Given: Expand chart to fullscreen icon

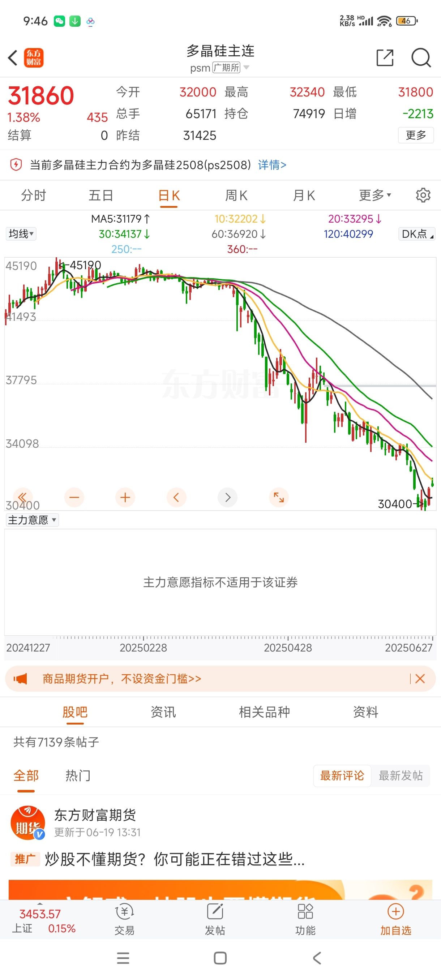Looking at the screenshot, I should pyautogui.click(x=279, y=497).
